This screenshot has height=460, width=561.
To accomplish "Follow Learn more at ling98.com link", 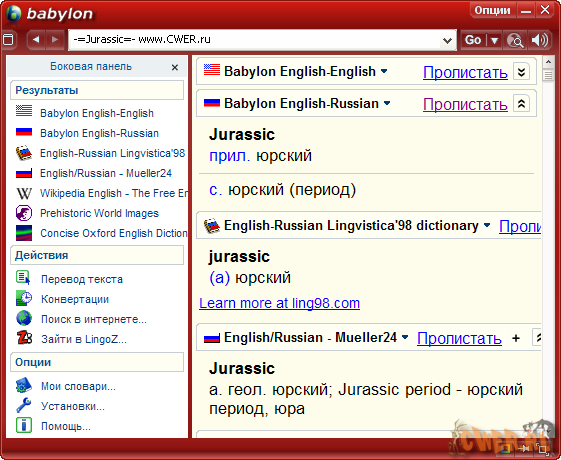I will [279, 303].
